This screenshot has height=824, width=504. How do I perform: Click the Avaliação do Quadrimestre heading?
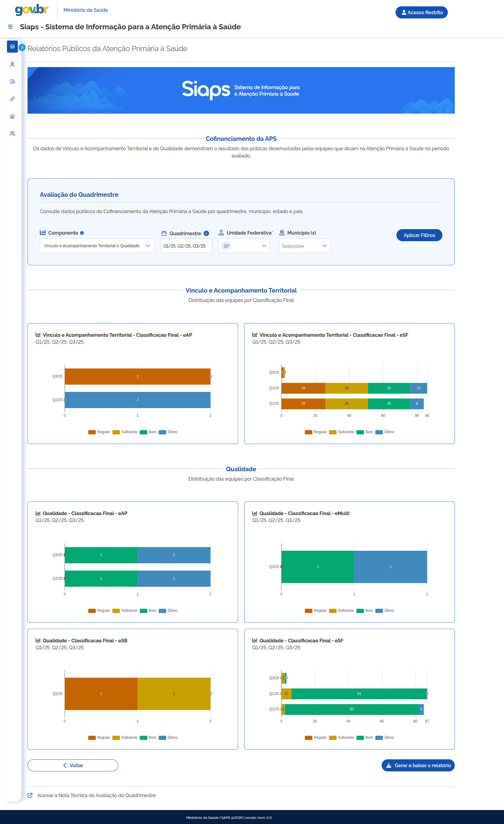tap(79, 195)
